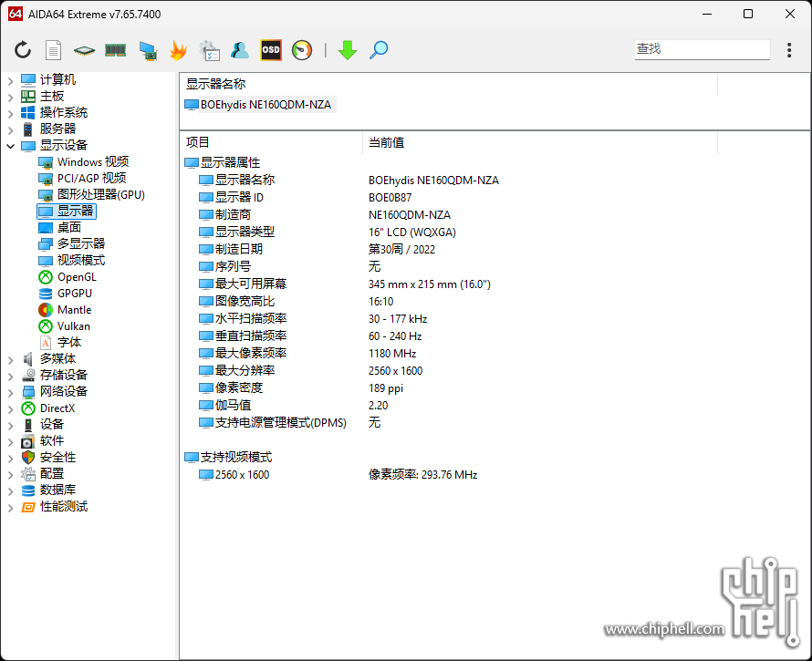
Task: Expand the 多媒体 tree node
Action: tap(10, 359)
